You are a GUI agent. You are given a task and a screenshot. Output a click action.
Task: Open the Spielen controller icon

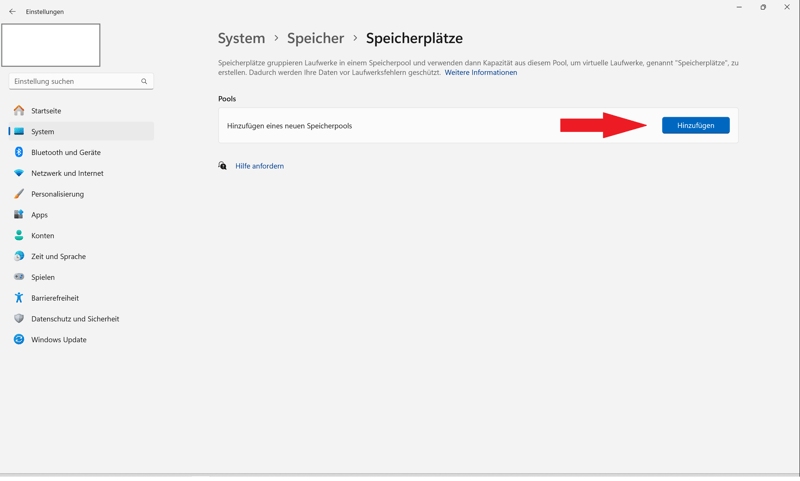pyautogui.click(x=19, y=277)
